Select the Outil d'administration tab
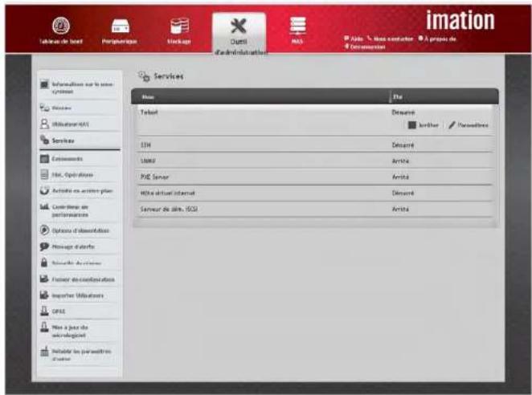The height and width of the screenshot is (395, 532). click(239, 35)
